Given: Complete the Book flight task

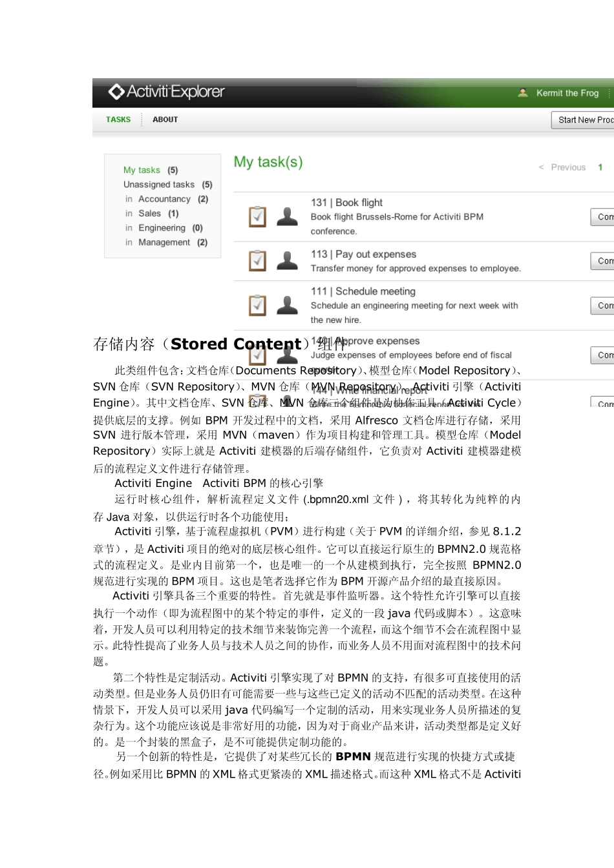Looking at the screenshot, I should coord(602,217).
